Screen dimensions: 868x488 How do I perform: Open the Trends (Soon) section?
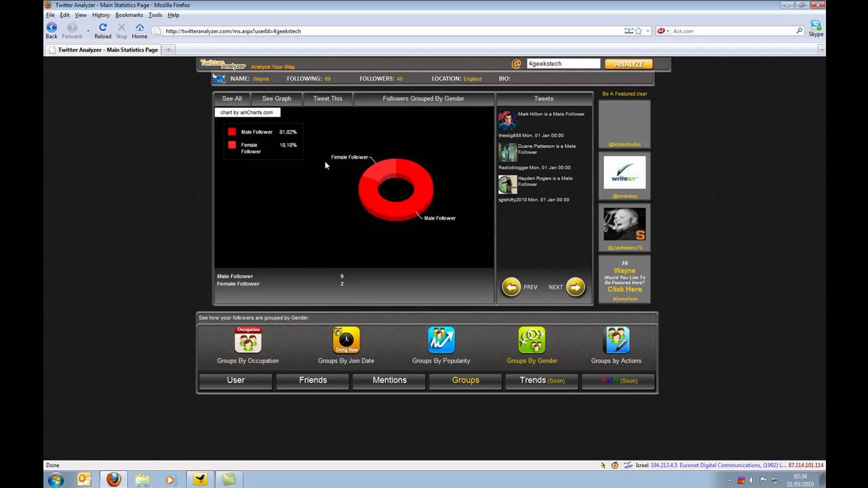(x=542, y=380)
